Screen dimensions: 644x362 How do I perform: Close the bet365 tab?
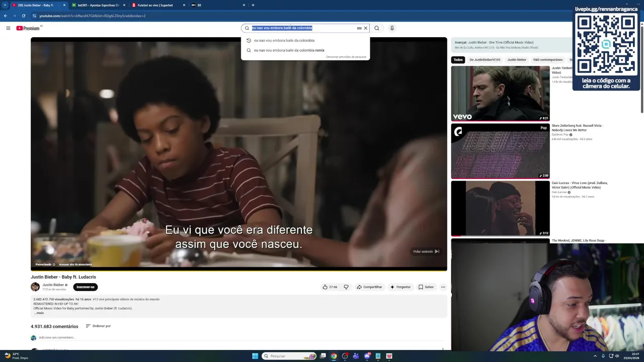point(124,5)
